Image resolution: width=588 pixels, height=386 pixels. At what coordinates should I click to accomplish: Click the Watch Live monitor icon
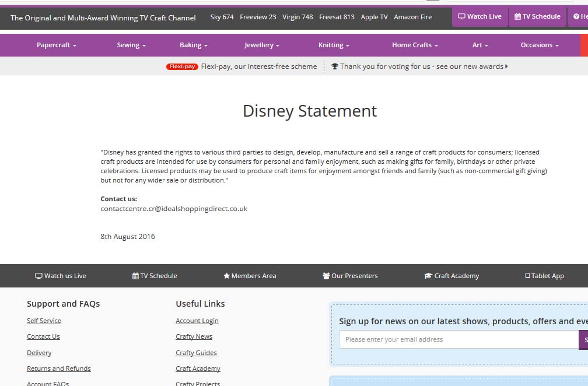(x=461, y=16)
